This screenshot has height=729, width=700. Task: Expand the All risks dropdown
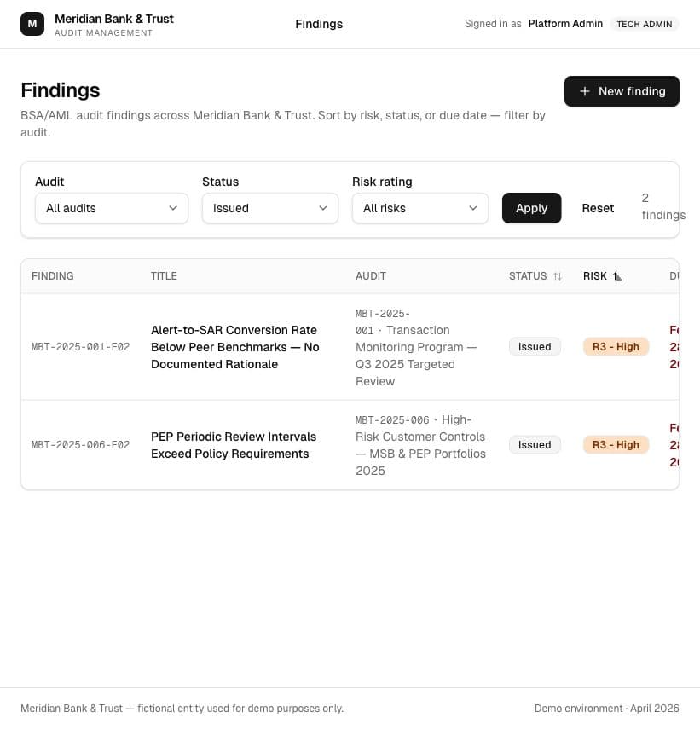pos(420,208)
